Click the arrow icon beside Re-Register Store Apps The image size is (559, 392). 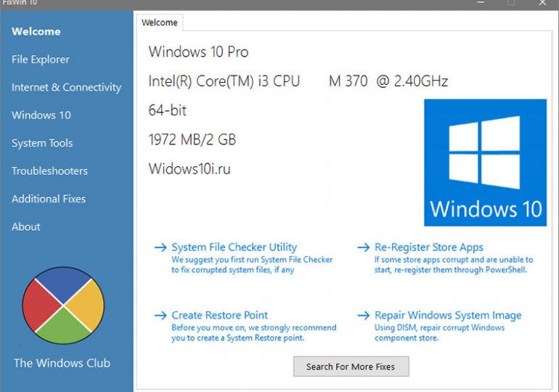tap(363, 248)
